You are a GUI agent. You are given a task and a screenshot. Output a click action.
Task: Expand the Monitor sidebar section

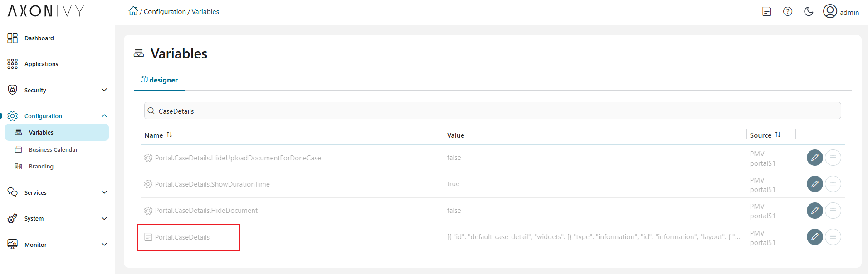[104, 245]
